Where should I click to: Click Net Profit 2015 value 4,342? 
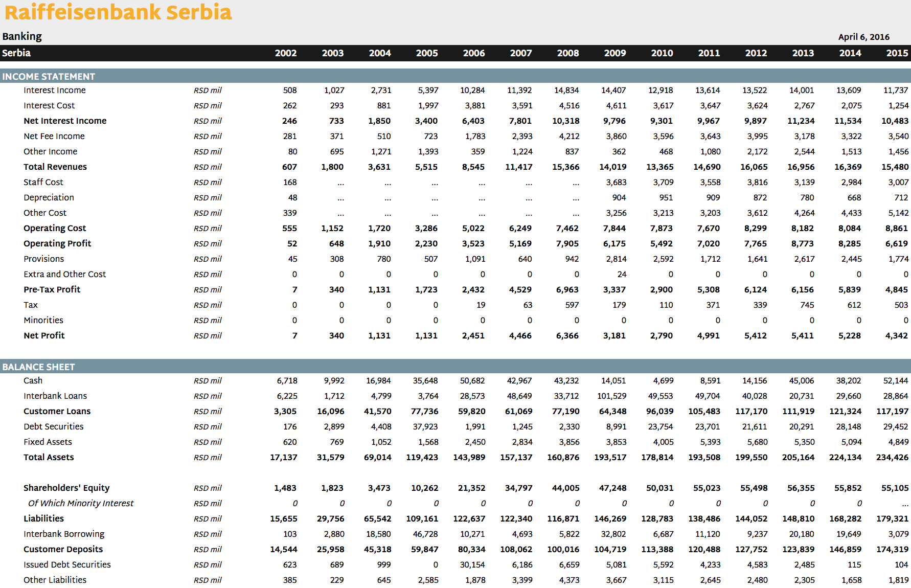pyautogui.click(x=897, y=336)
